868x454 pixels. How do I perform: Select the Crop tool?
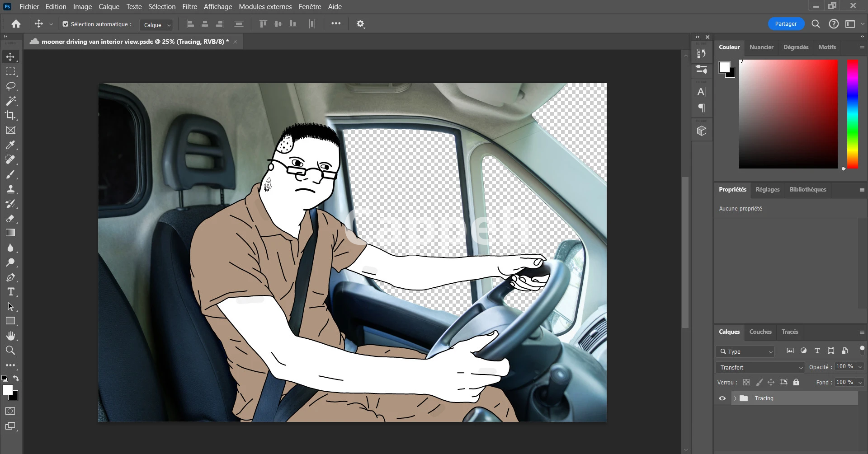click(10, 116)
